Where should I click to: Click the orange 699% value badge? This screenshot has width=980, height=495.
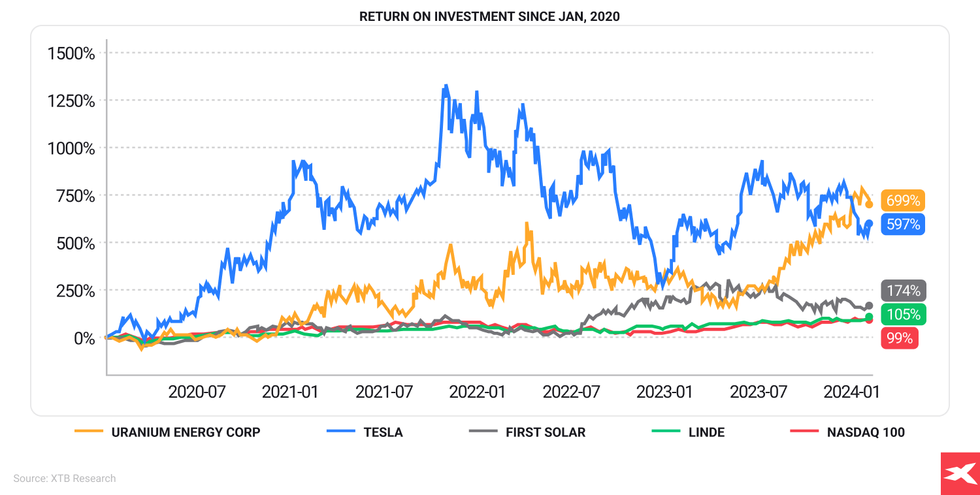pyautogui.click(x=903, y=200)
